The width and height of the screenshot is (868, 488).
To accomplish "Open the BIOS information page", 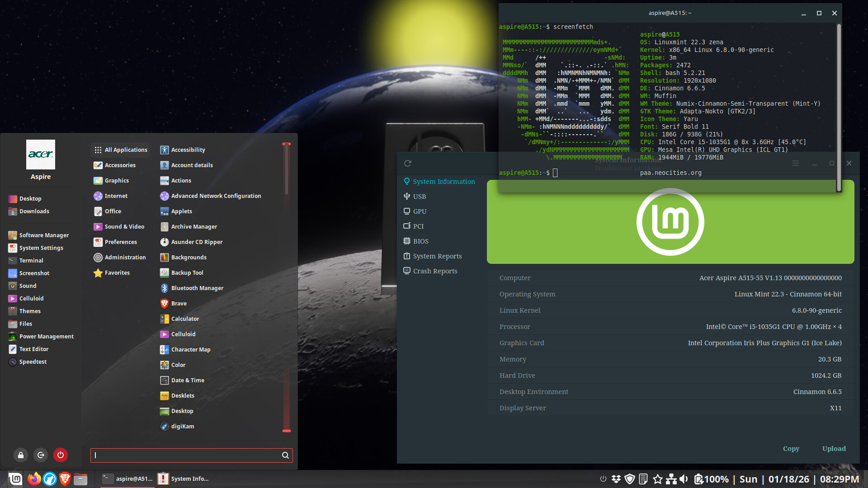I will pos(420,241).
